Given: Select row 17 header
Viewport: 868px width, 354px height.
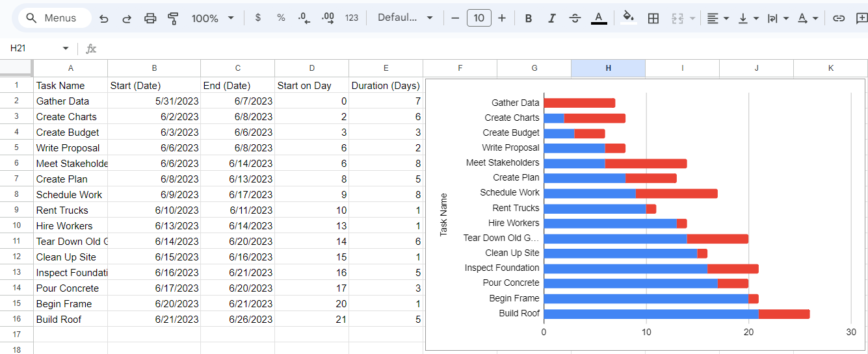Looking at the screenshot, I should pos(16,335).
